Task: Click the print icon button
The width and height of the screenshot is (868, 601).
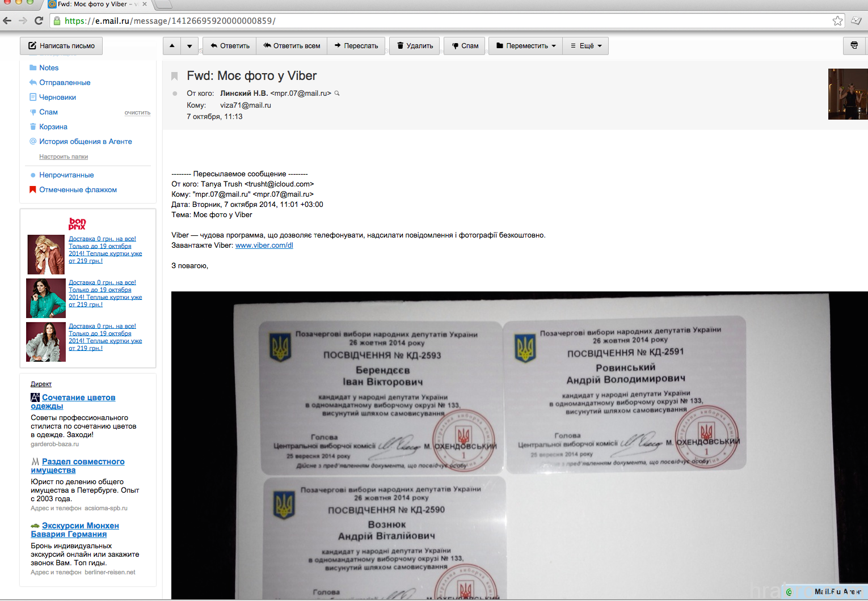Action: [854, 46]
